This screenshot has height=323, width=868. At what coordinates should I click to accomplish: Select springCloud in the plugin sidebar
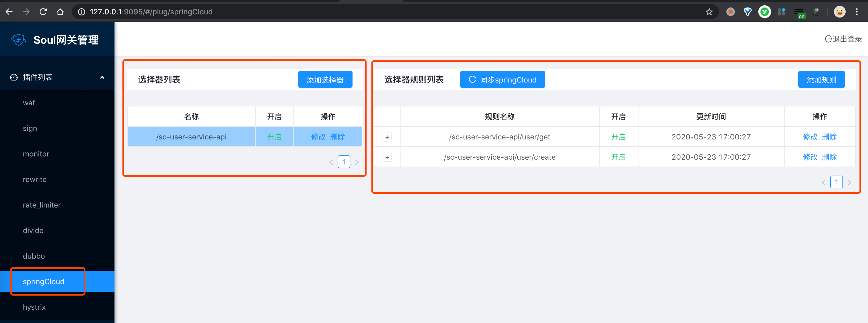pos(44,281)
